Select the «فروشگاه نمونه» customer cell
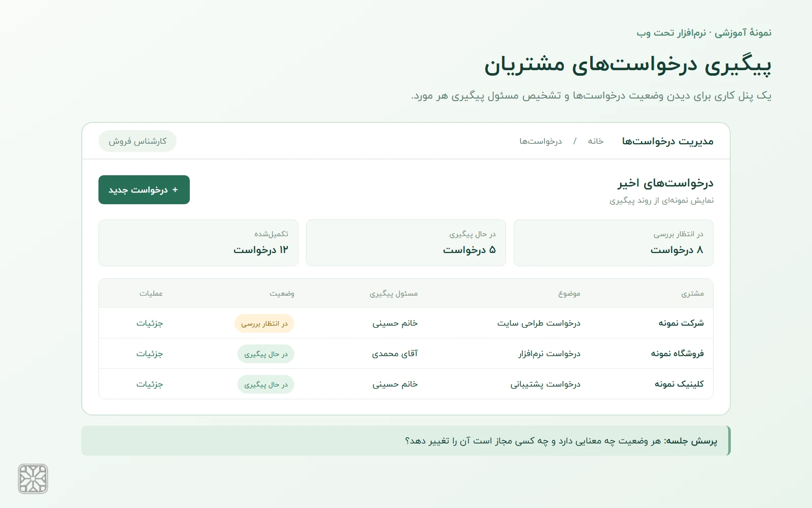 [x=678, y=354]
